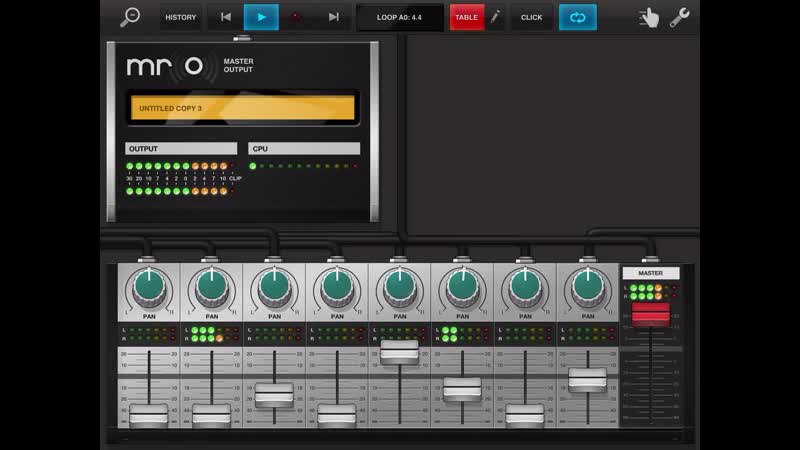800x450 pixels.
Task: Adjust third channel PAN knob
Action: tap(274, 288)
